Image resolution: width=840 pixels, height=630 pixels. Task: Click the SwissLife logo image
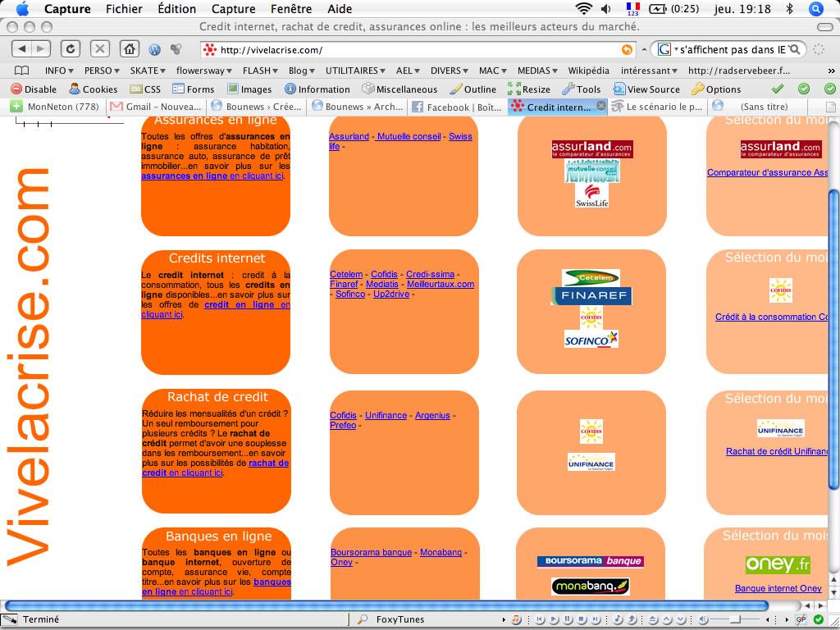click(x=591, y=195)
